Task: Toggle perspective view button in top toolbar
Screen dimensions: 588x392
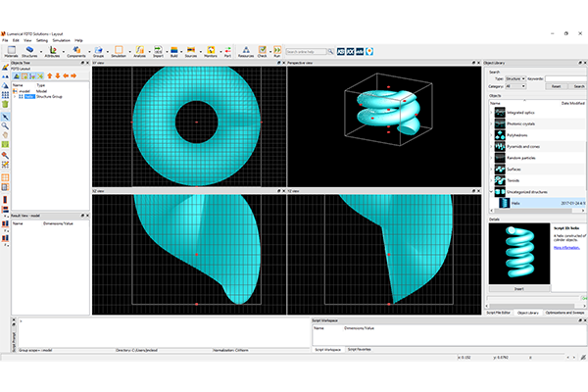Action: pos(369,51)
